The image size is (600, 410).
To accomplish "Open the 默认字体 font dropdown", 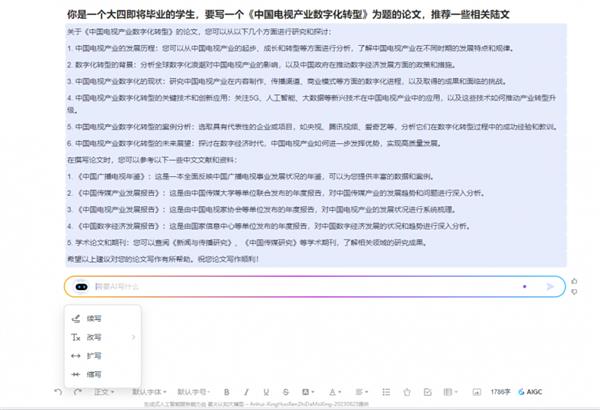I will pyautogui.click(x=149, y=392).
